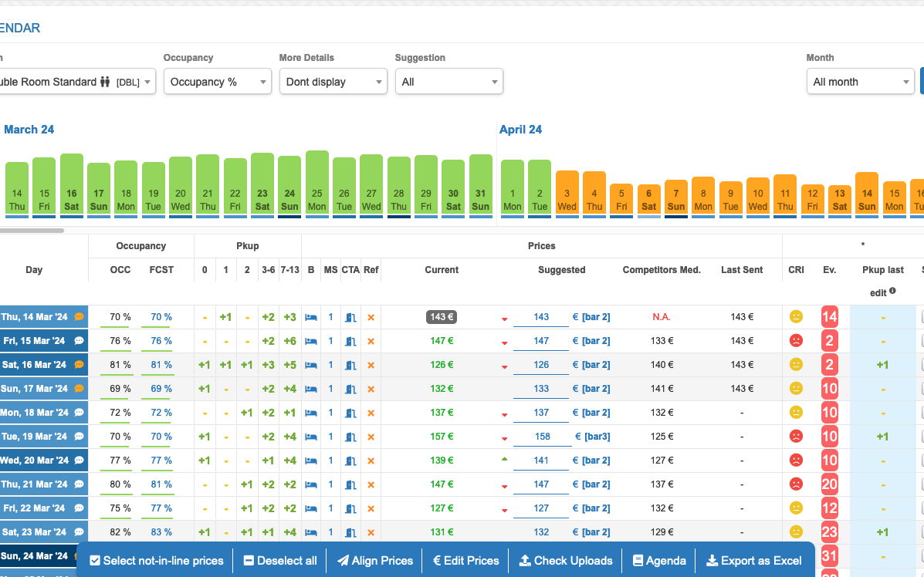Screen dimensions: 924x577
Task: Open Agenda from the bottom toolbar
Action: point(658,561)
